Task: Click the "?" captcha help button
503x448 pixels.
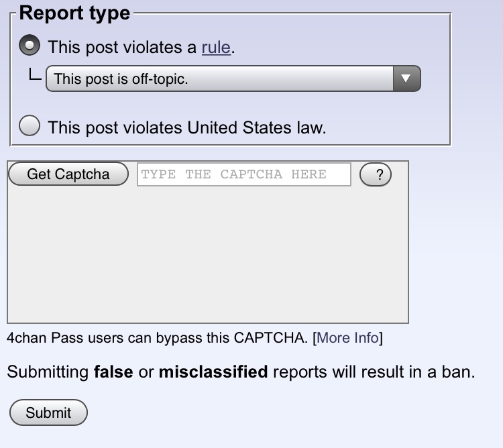Action: point(376,174)
